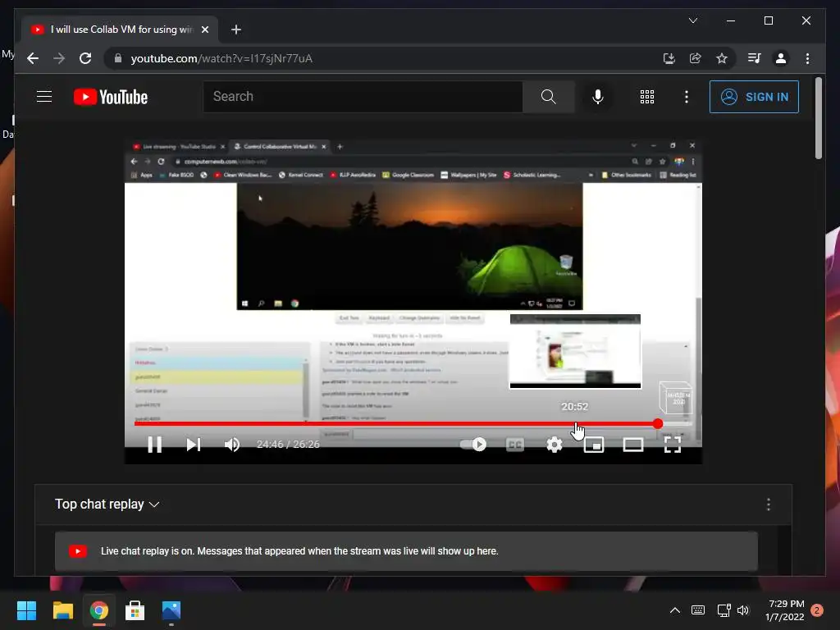Open the Photos app in taskbar
This screenshot has width=840, height=630.
click(x=171, y=610)
